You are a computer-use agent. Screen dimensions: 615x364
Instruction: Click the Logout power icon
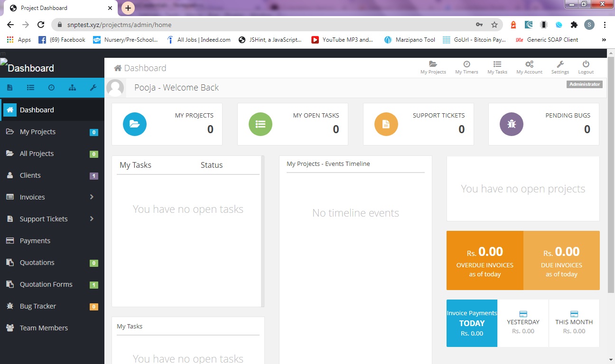[x=586, y=64]
